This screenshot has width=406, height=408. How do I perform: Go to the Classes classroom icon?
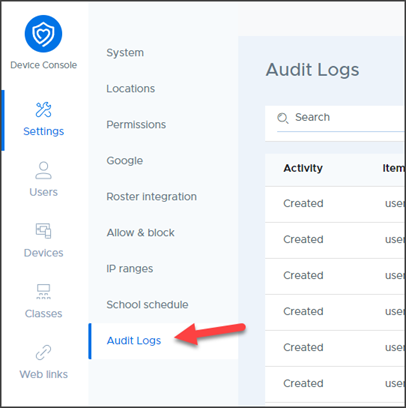[x=43, y=291]
